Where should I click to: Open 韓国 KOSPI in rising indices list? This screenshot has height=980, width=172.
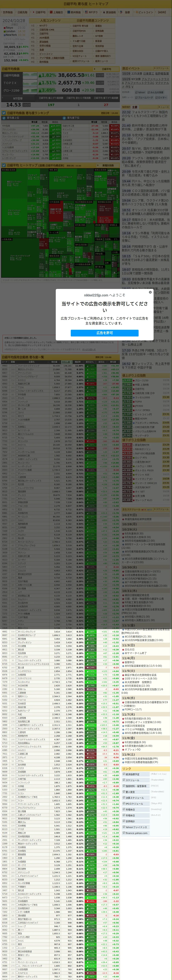coord(141,418)
